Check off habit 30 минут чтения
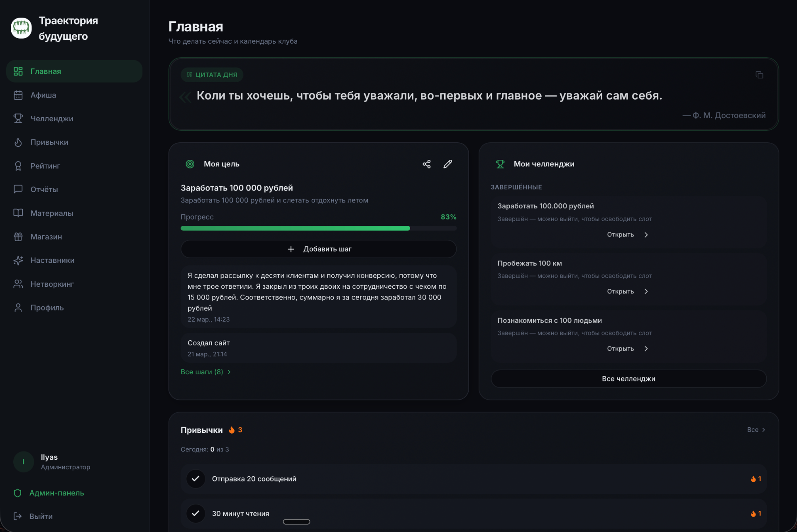 (x=196, y=513)
